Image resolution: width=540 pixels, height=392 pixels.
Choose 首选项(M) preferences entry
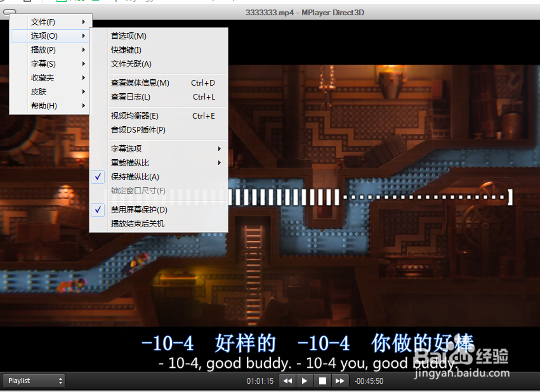coord(159,36)
